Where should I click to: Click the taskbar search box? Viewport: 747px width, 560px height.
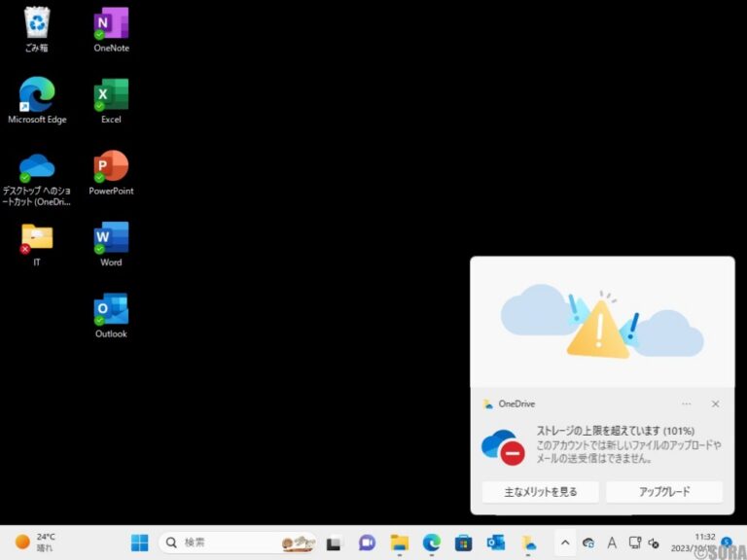(x=237, y=542)
